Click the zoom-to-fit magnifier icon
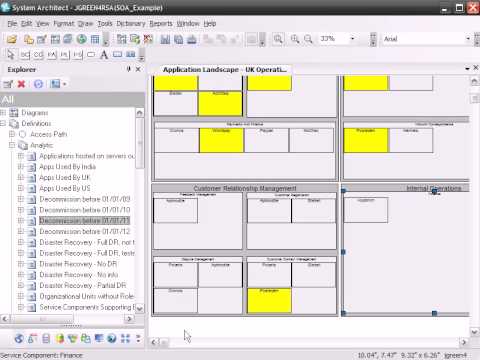 [x=278, y=39]
